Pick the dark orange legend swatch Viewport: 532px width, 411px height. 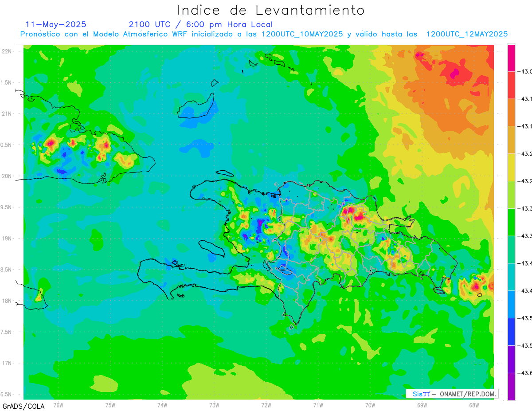[x=511, y=113]
